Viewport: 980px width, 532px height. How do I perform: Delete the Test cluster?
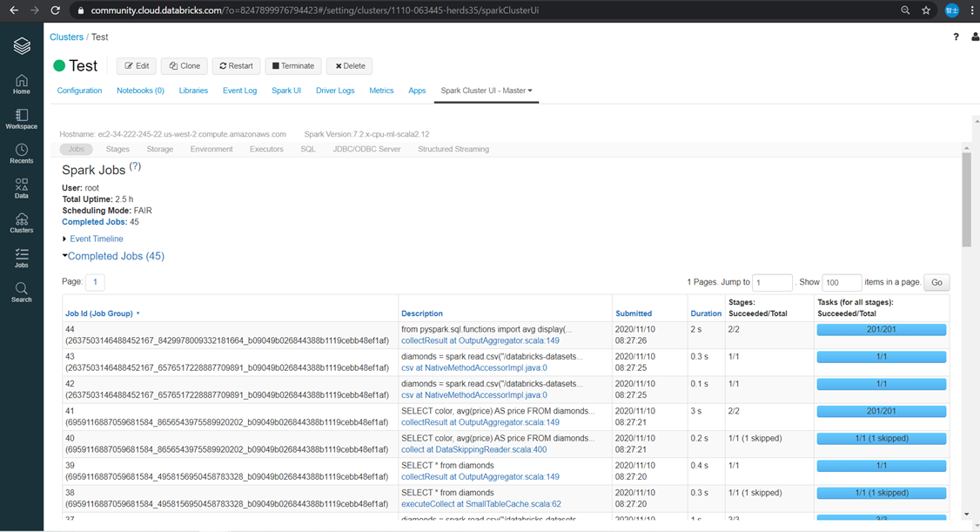[349, 66]
